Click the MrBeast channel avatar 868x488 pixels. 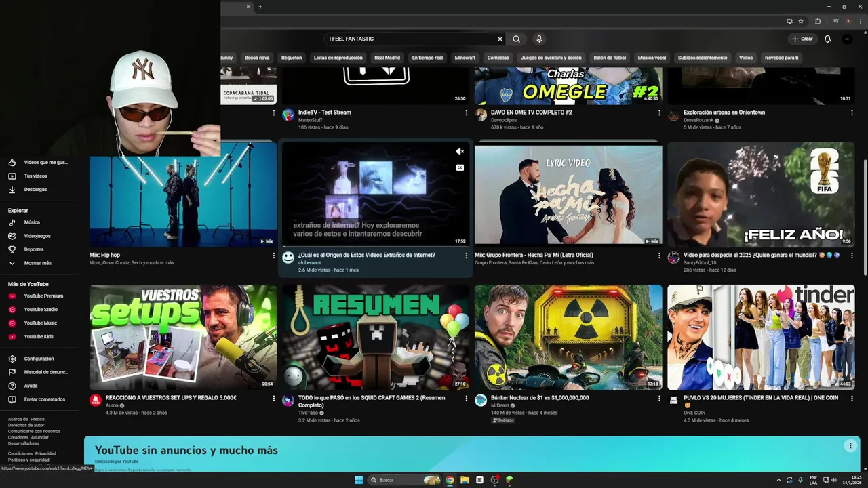[481, 400]
